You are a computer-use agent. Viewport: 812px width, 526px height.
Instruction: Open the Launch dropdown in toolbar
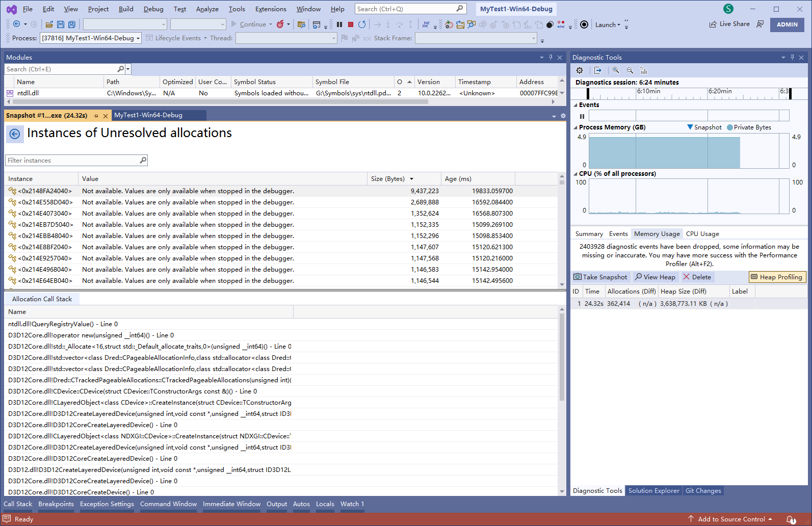[608, 24]
